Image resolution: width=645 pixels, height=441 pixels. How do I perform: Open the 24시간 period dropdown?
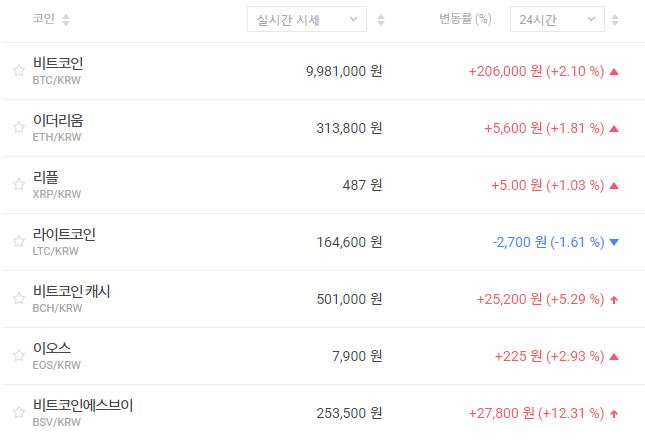point(556,20)
